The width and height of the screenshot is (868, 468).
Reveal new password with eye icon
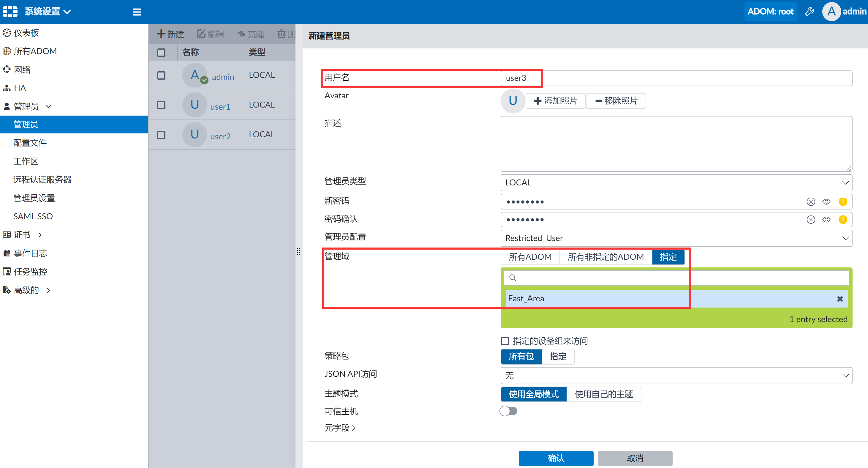tap(826, 202)
